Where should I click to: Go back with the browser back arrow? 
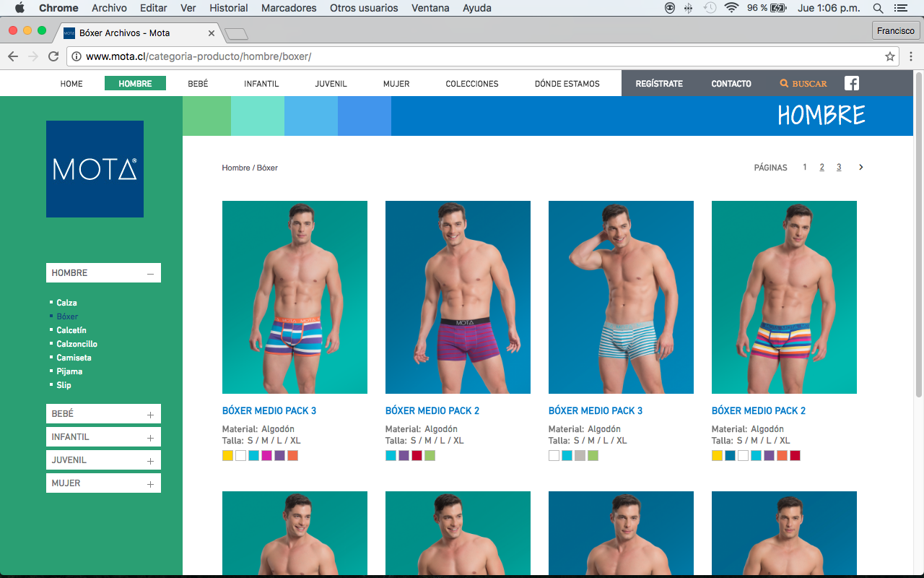13,56
